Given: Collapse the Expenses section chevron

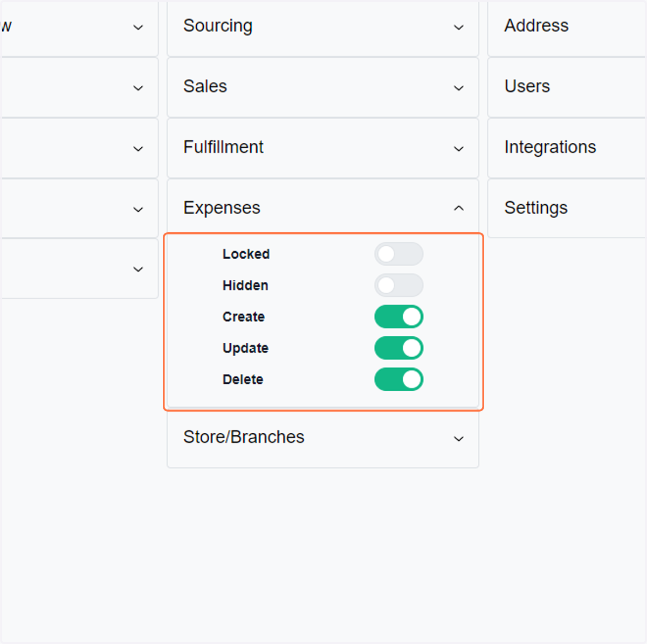Looking at the screenshot, I should pyautogui.click(x=459, y=208).
